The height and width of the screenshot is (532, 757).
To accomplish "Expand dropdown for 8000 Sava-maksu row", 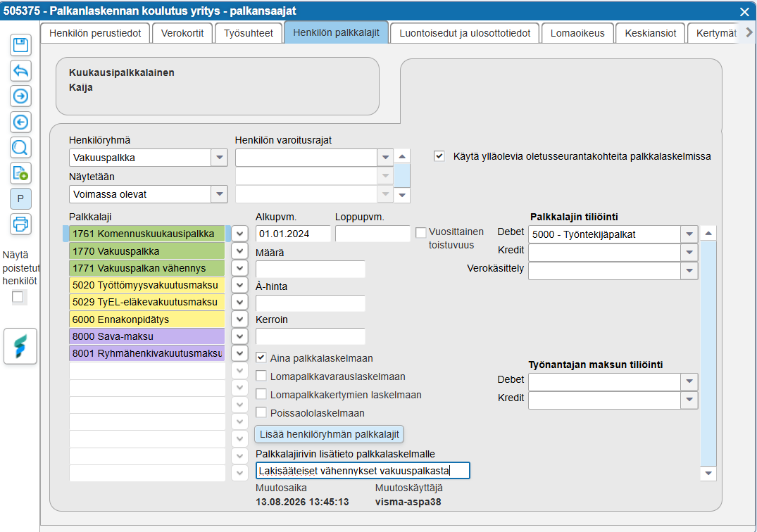I will coord(239,336).
